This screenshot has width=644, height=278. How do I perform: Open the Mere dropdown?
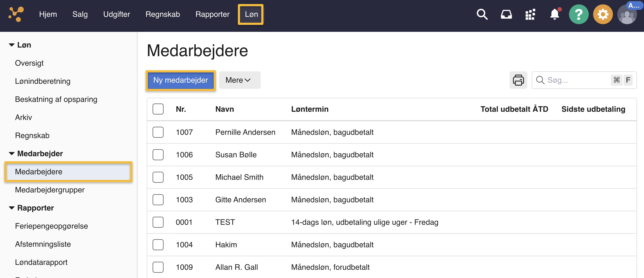tap(239, 80)
